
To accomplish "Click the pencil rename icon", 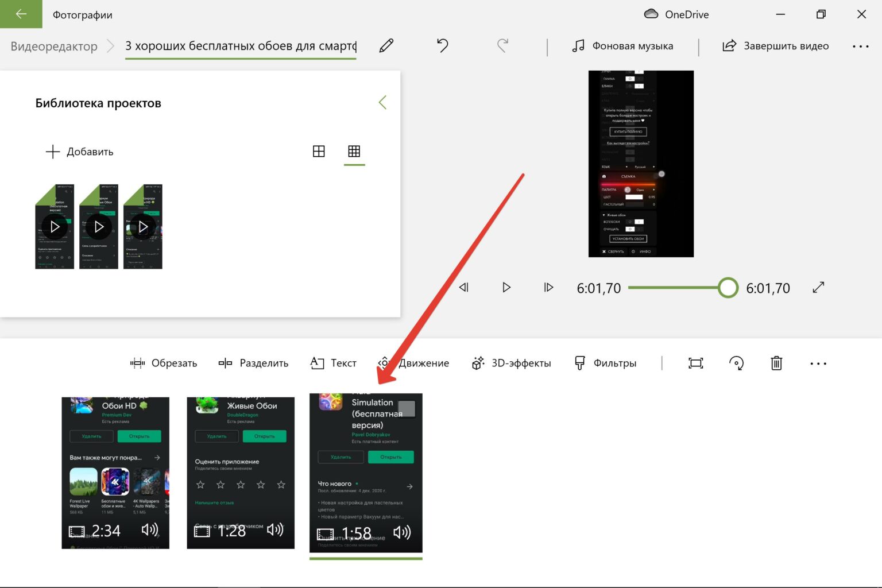I will 386,46.
